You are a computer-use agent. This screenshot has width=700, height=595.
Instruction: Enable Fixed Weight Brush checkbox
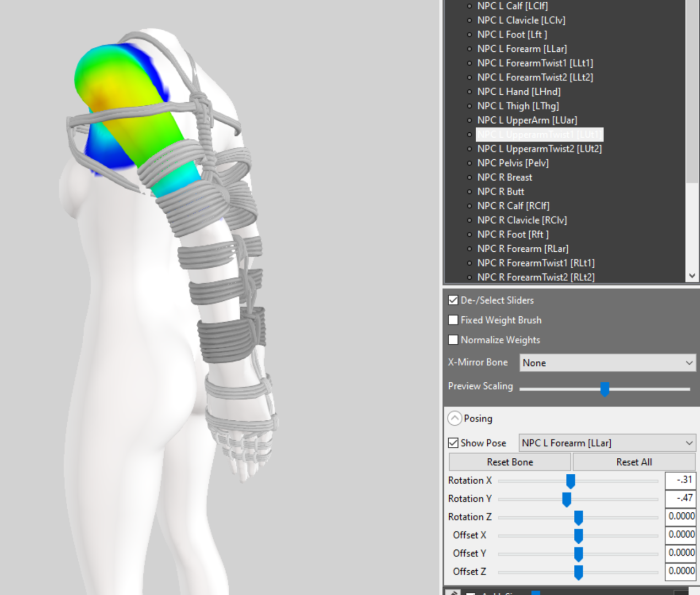click(454, 320)
